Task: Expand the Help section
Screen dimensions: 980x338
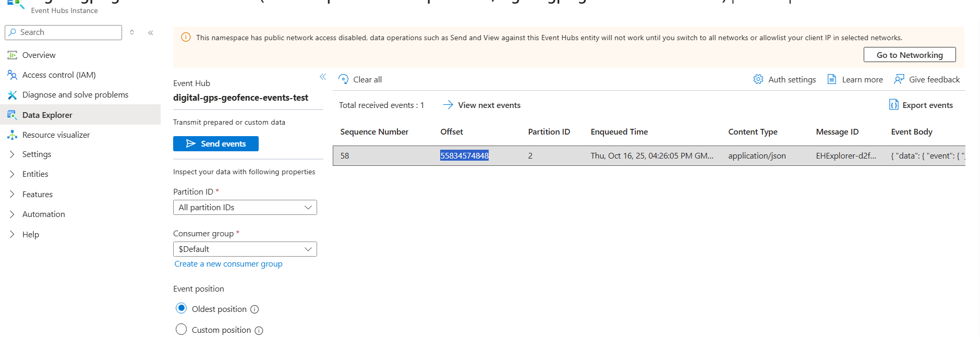Action: pyautogui.click(x=12, y=235)
